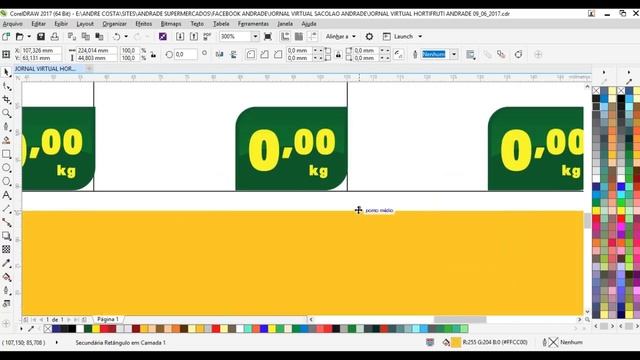The height and width of the screenshot is (360, 640).
Task: Click the no-fill X swatch in document palette
Action: (48, 329)
